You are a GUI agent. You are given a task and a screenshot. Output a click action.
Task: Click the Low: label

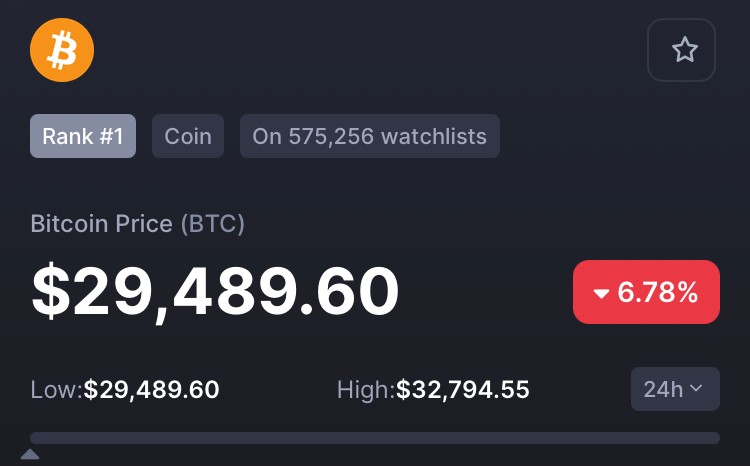(x=56, y=389)
